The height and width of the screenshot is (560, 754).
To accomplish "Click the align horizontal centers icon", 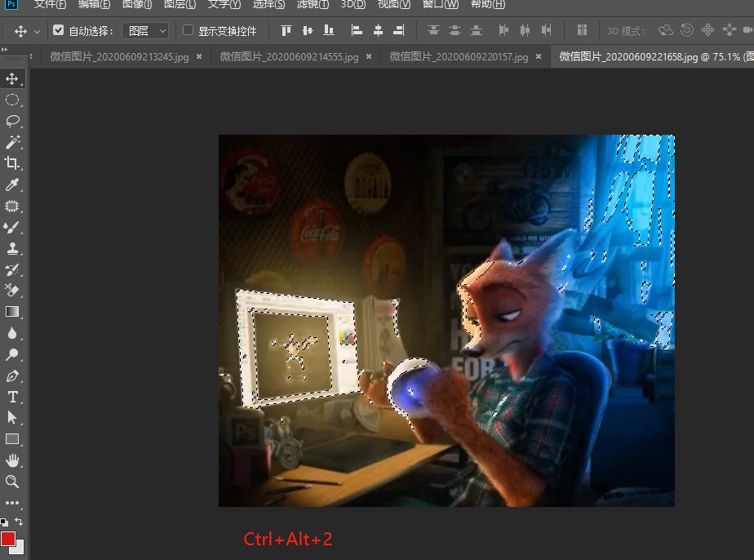I will [x=378, y=30].
